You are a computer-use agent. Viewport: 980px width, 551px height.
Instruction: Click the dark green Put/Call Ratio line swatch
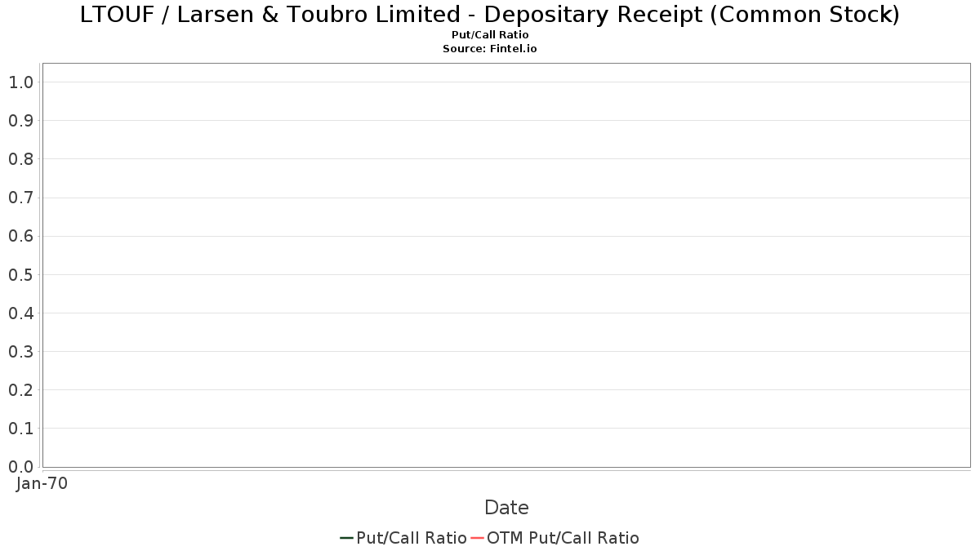point(346,538)
